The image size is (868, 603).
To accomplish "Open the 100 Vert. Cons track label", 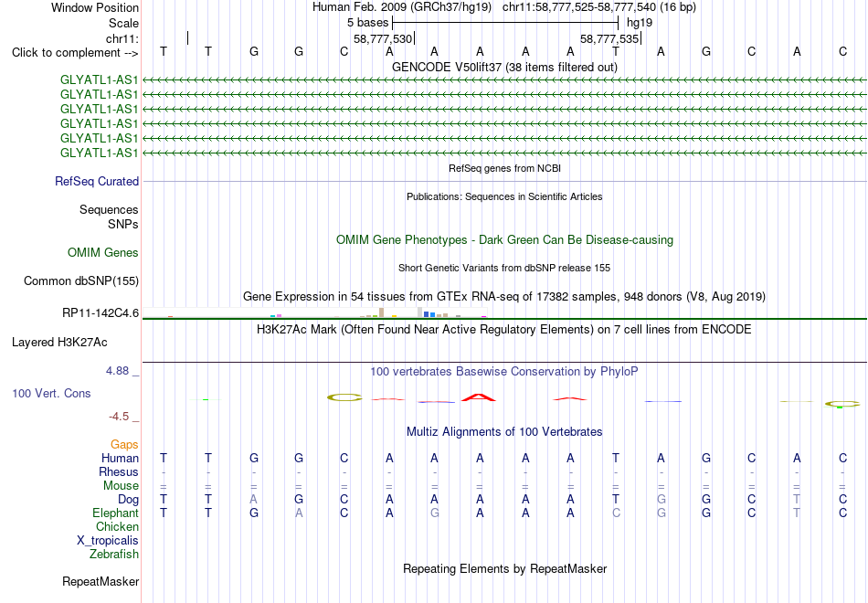I will 51,393.
